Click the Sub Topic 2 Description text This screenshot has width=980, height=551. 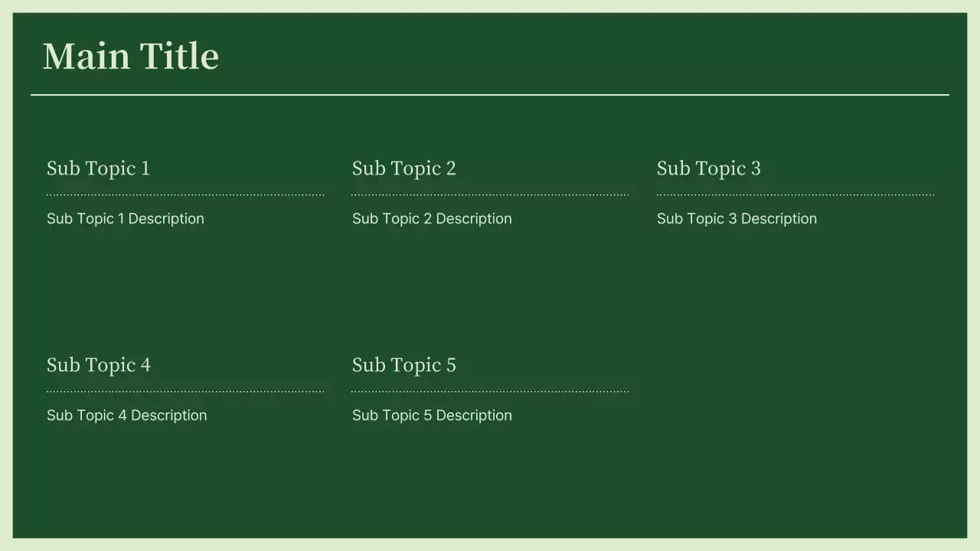pyautogui.click(x=432, y=219)
